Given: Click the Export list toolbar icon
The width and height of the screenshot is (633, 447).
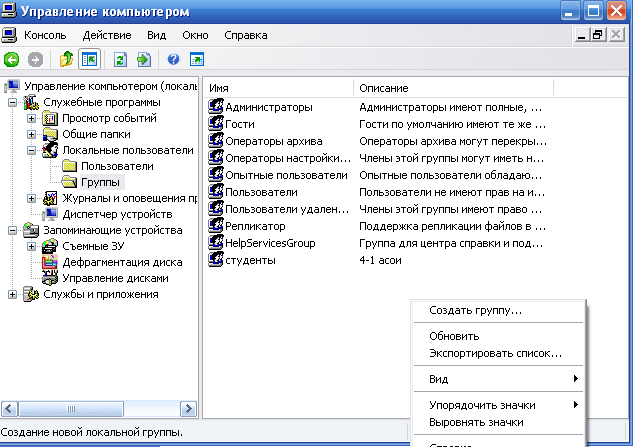Looking at the screenshot, I should point(144,60).
